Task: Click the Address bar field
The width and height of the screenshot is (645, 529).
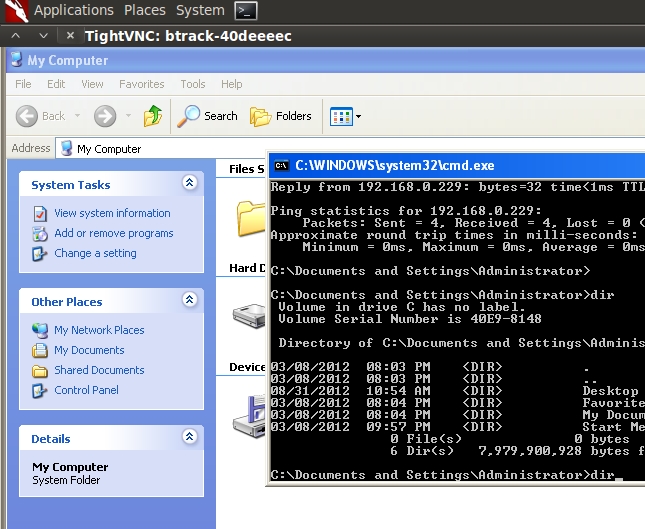Action: (x=350, y=148)
